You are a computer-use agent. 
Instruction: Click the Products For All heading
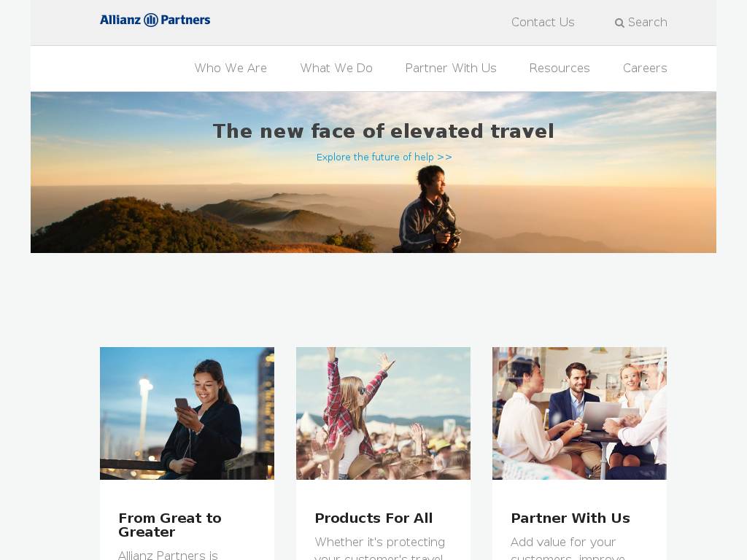(374, 518)
